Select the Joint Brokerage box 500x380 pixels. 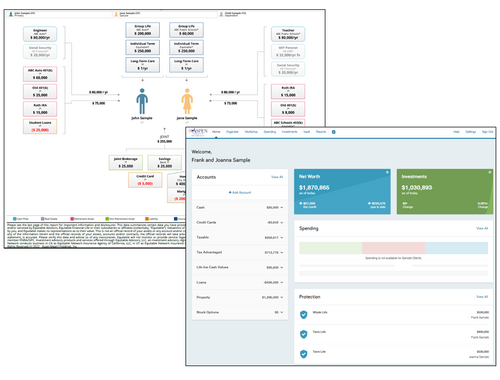[x=126, y=162]
